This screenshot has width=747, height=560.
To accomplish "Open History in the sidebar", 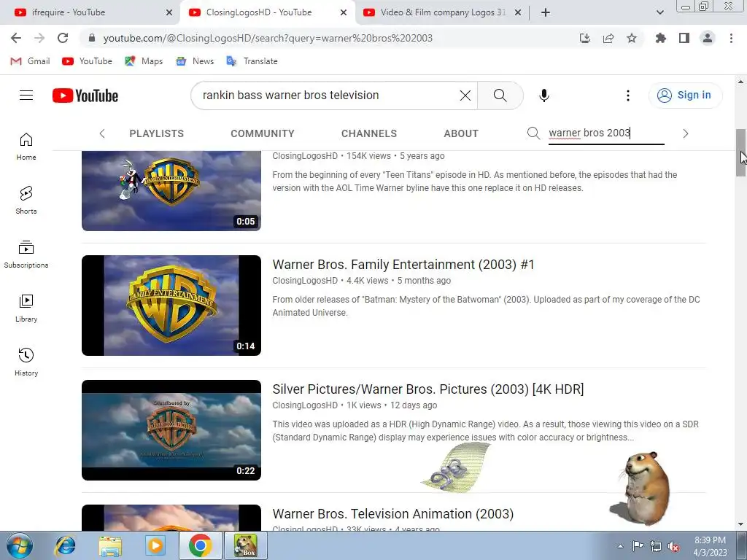I will 26,362.
